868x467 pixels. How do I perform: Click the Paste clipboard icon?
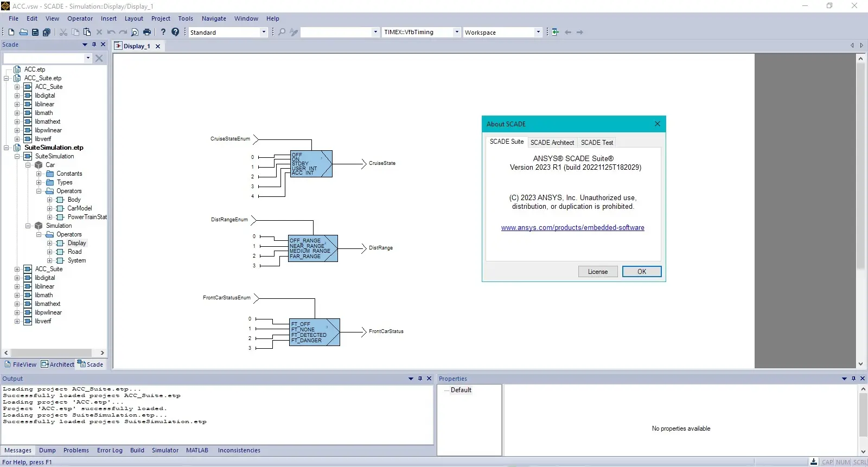[x=87, y=32]
